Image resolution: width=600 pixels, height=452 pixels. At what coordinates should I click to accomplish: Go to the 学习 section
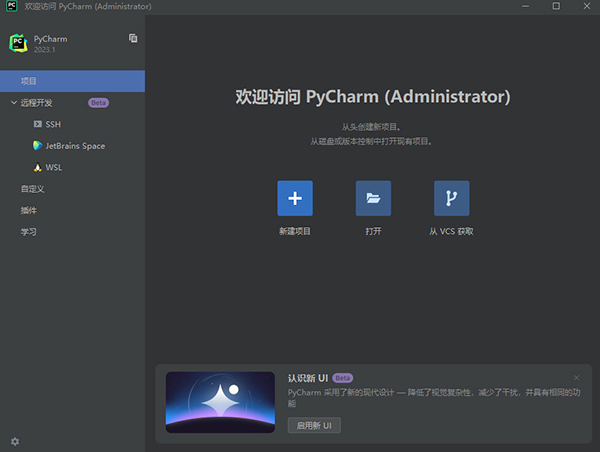pos(29,232)
